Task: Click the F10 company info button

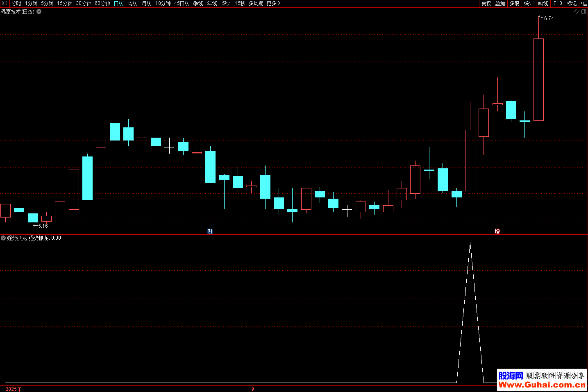Action: click(x=558, y=3)
